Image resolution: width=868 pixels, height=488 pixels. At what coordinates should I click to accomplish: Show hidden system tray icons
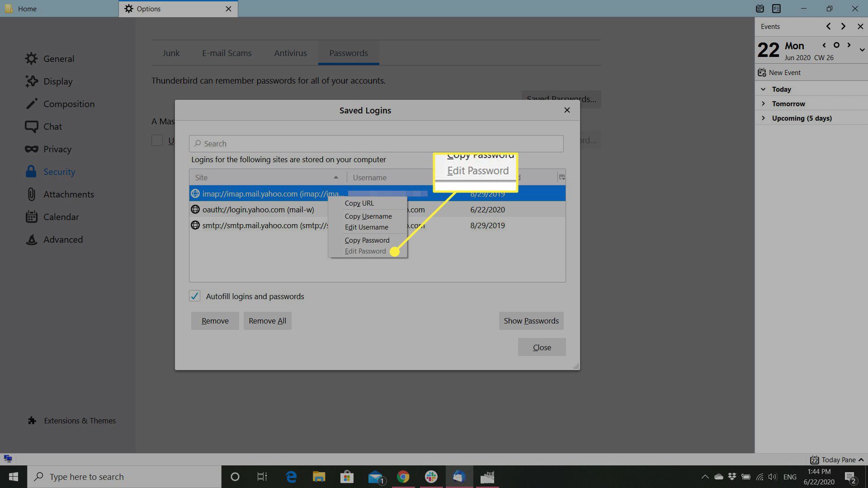tap(705, 477)
